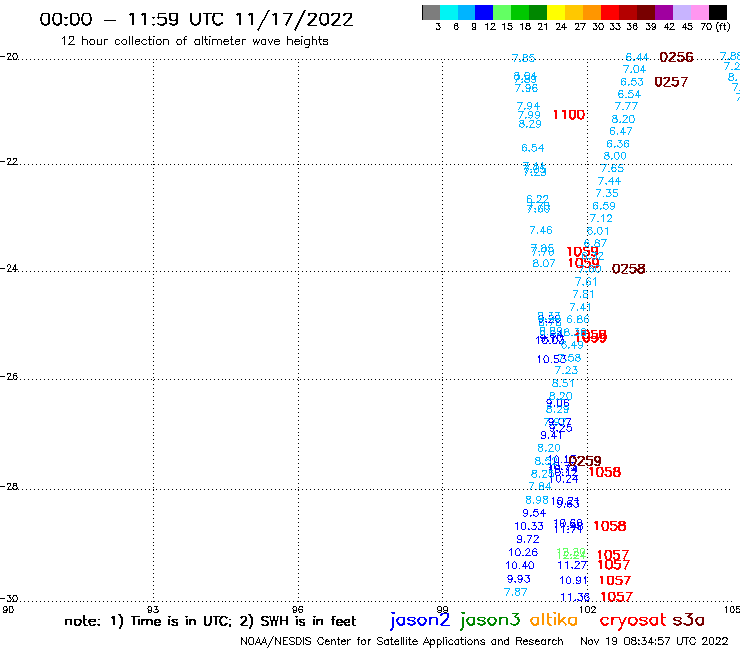The height and width of the screenshot is (650, 740).
Task: Click the wave height value '9.72'
Action: click(528, 539)
